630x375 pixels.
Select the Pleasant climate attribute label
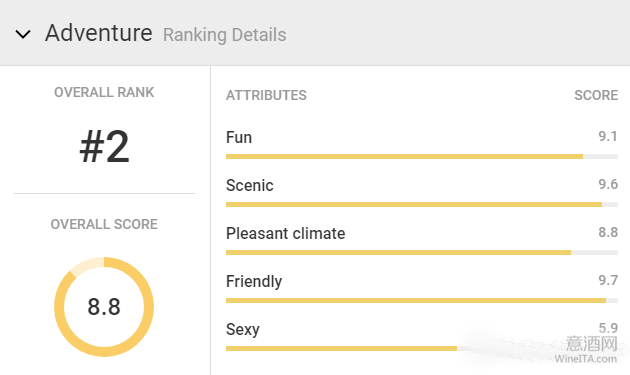pyautogui.click(x=286, y=234)
